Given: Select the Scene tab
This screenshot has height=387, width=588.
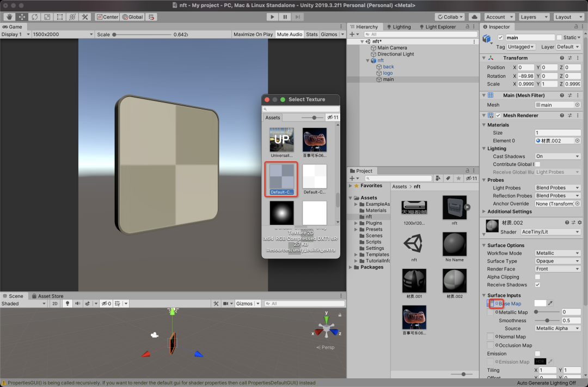Looking at the screenshot, I should (x=13, y=296).
